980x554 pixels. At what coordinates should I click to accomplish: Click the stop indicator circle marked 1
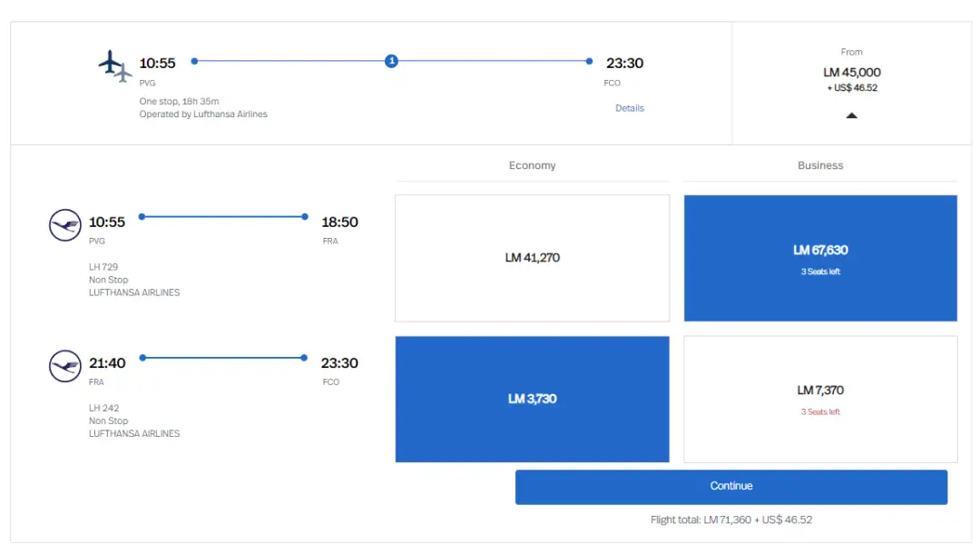click(x=391, y=61)
